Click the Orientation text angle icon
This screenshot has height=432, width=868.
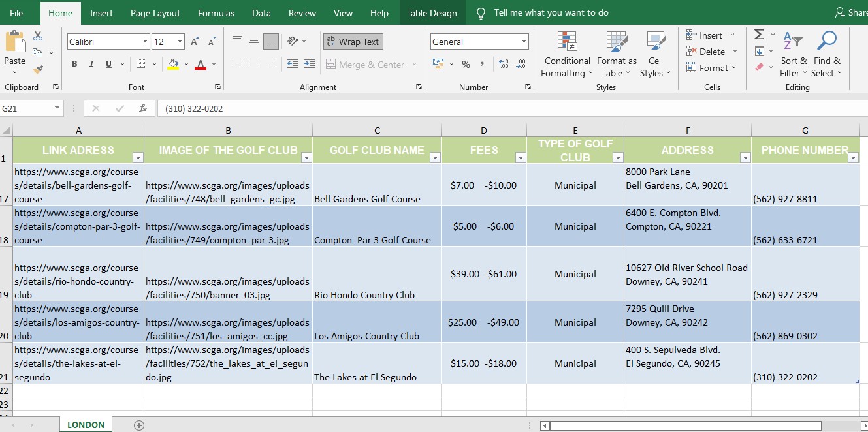coord(293,41)
